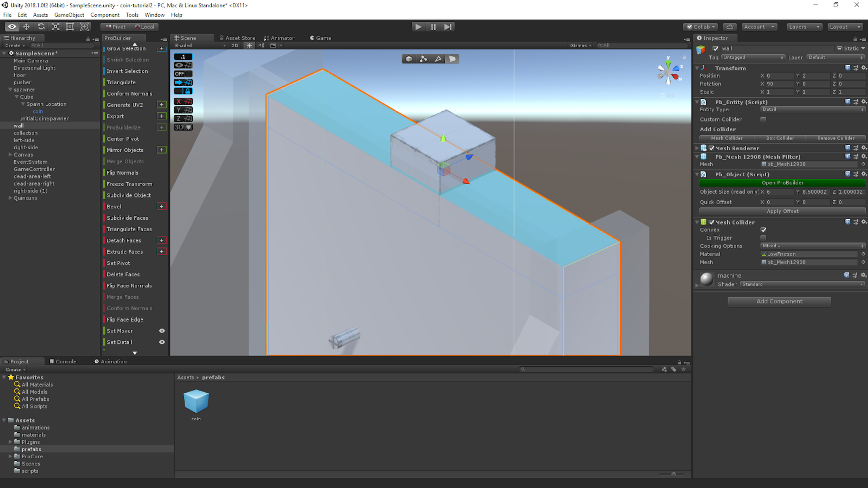Click the Step frame button
868x488 pixels.
(448, 27)
